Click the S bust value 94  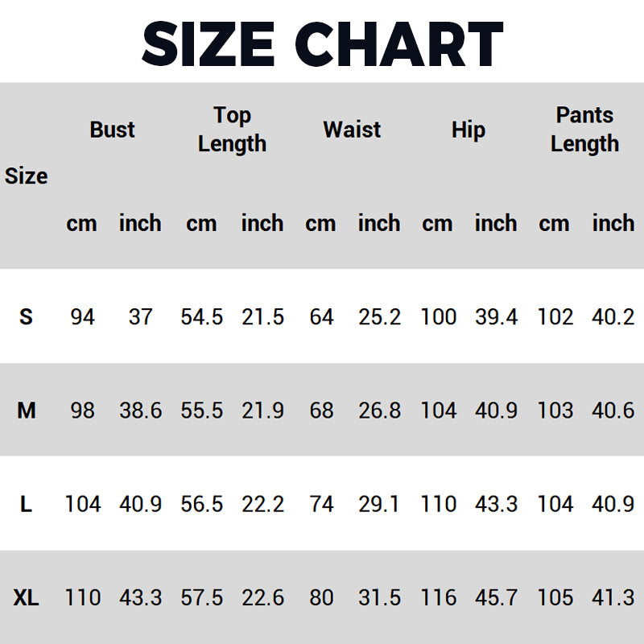[x=83, y=316]
